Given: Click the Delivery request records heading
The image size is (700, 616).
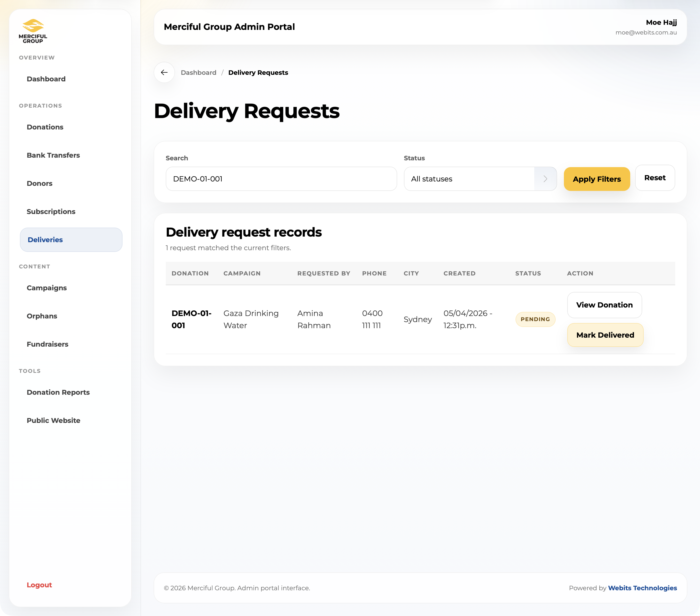Looking at the screenshot, I should 244,232.
